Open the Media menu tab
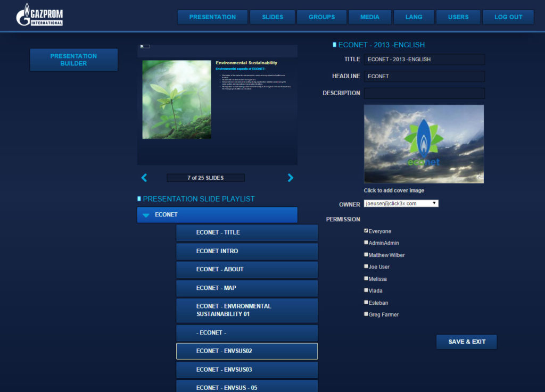545x392 pixels. click(x=369, y=17)
